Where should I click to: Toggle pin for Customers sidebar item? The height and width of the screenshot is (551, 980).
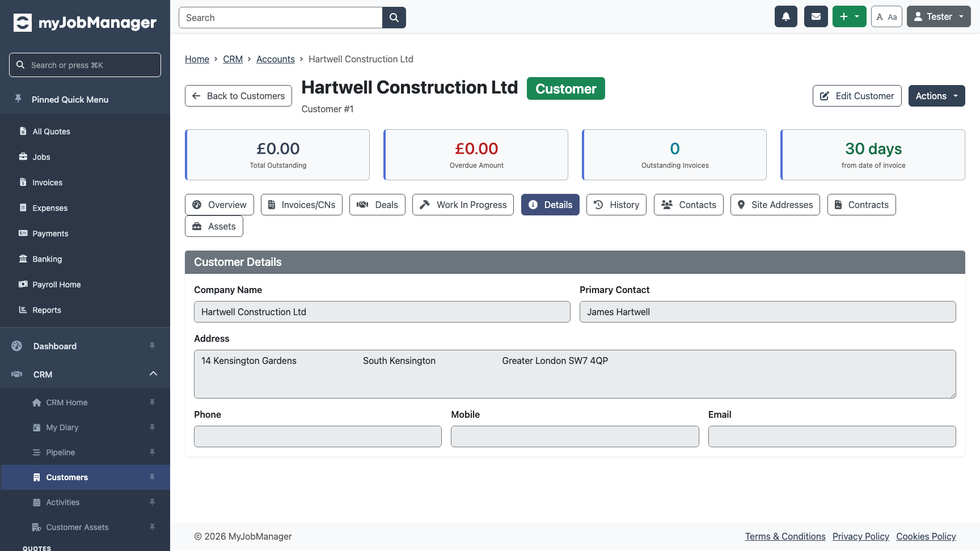152,477
